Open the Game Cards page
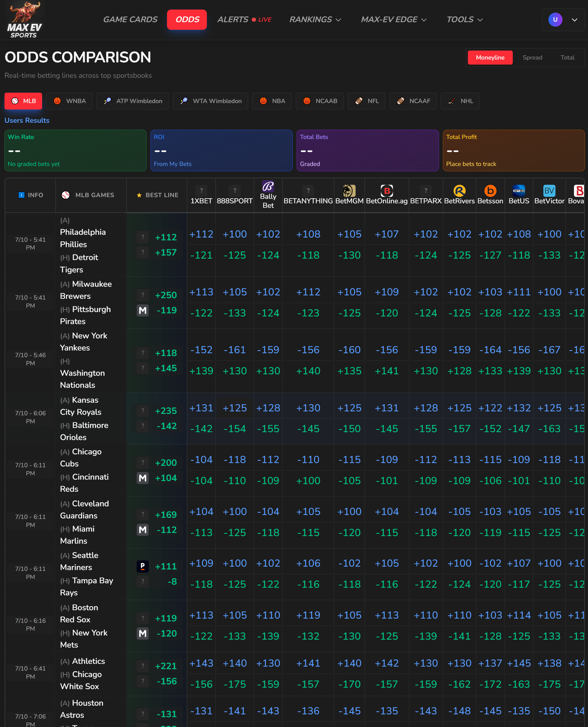The width and height of the screenshot is (588, 727). (x=130, y=20)
